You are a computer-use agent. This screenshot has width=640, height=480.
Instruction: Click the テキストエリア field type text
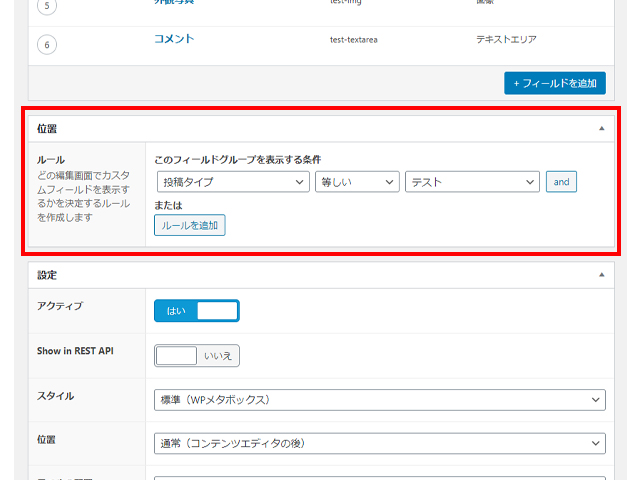tap(506, 39)
